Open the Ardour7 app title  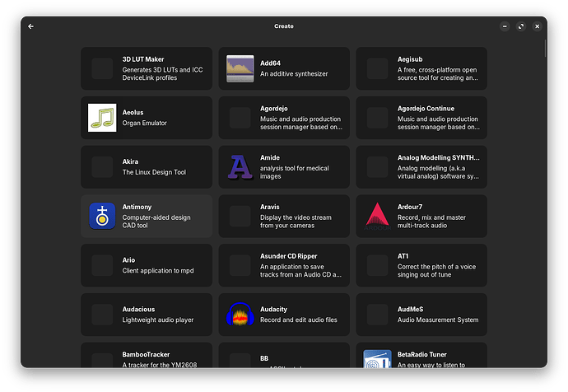coord(410,207)
